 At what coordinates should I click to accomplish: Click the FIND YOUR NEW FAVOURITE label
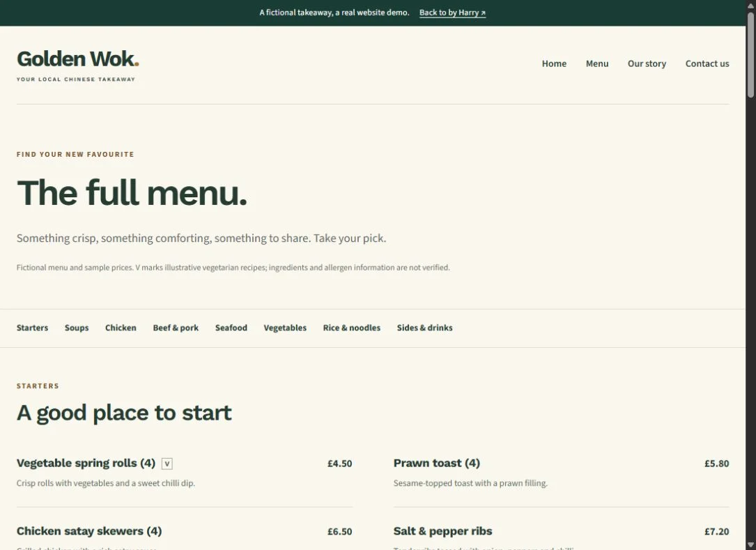75,154
